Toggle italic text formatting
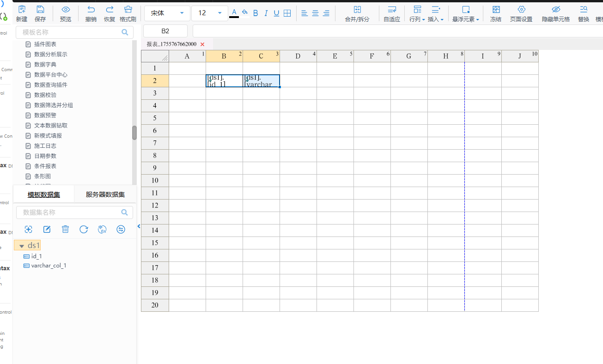This screenshot has width=603, height=364. 266,13
